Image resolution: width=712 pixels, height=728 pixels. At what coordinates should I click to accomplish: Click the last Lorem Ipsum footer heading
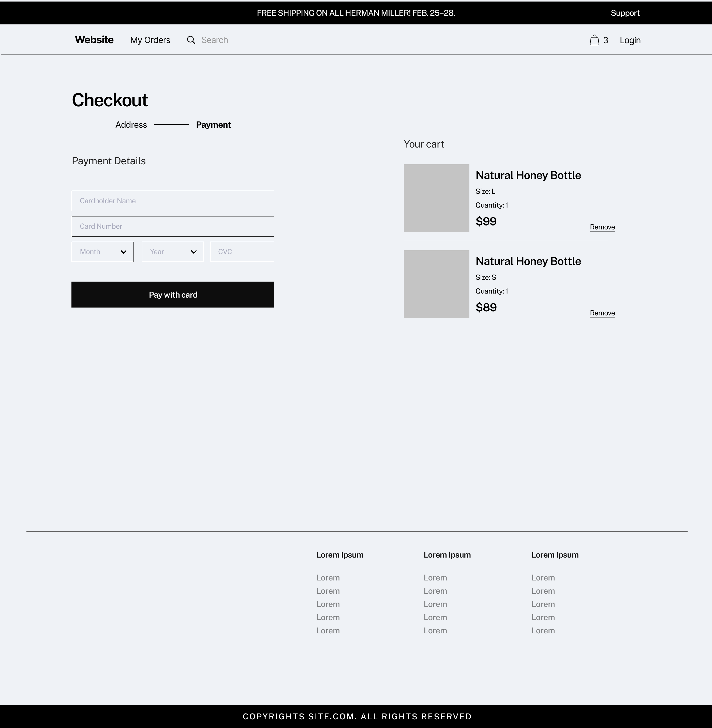tap(555, 555)
